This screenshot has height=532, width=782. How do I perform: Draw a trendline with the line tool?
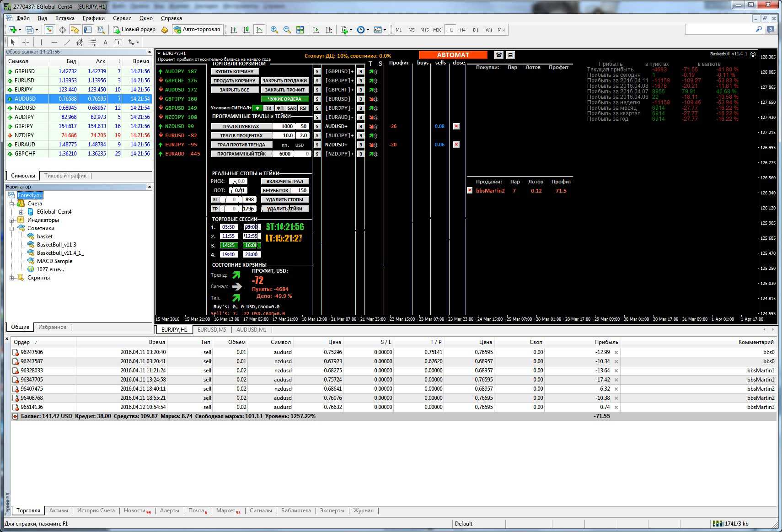coord(67,42)
